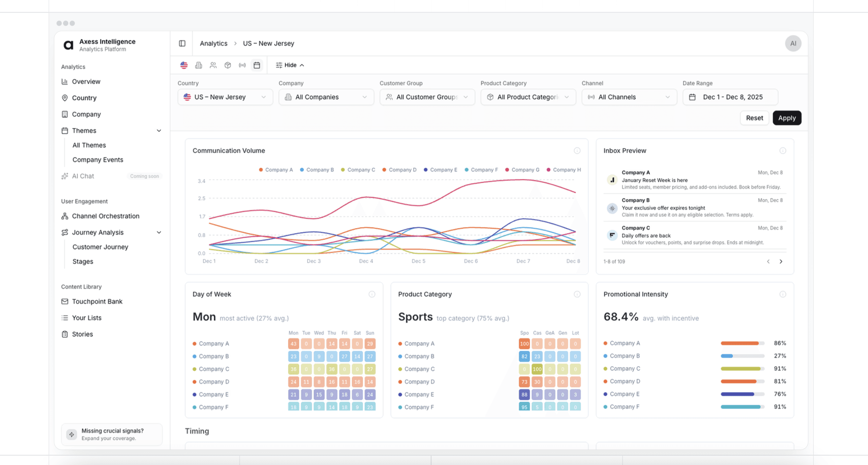This screenshot has width=868, height=465.
Task: Click the Reset button
Action: pos(754,118)
